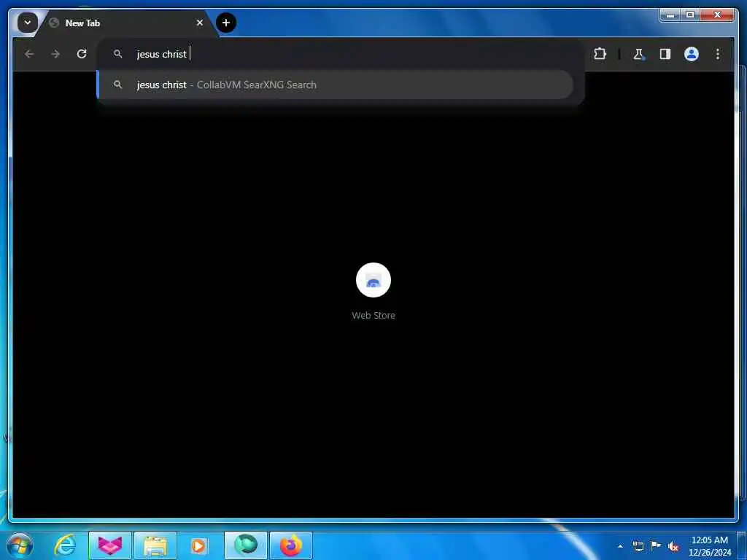The width and height of the screenshot is (747, 560).
Task: Close the New Tab tab
Action: [200, 23]
